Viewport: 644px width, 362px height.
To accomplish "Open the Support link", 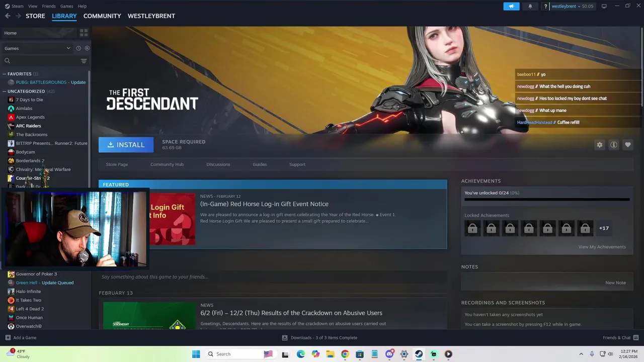I will click(297, 164).
